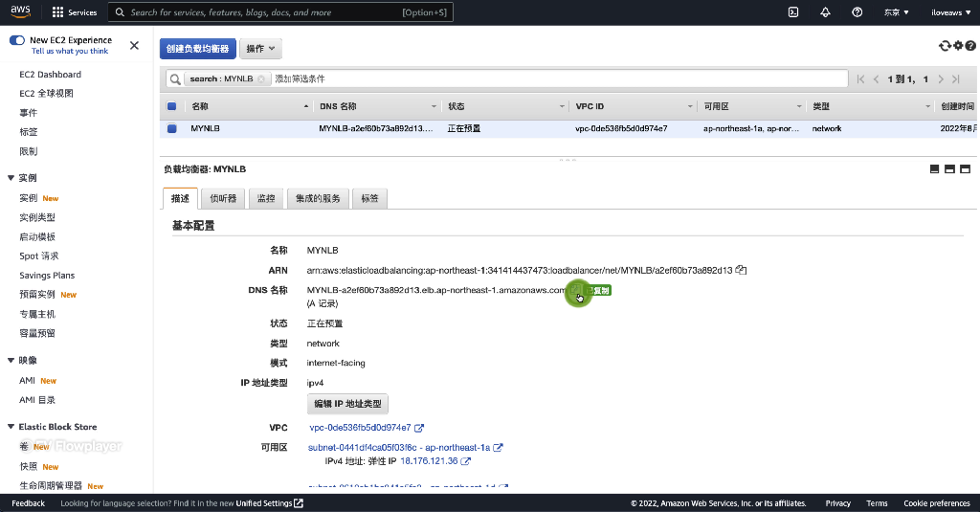Toggle the New EC2 Experience switch
This screenshot has width=980, height=512.
(17, 40)
